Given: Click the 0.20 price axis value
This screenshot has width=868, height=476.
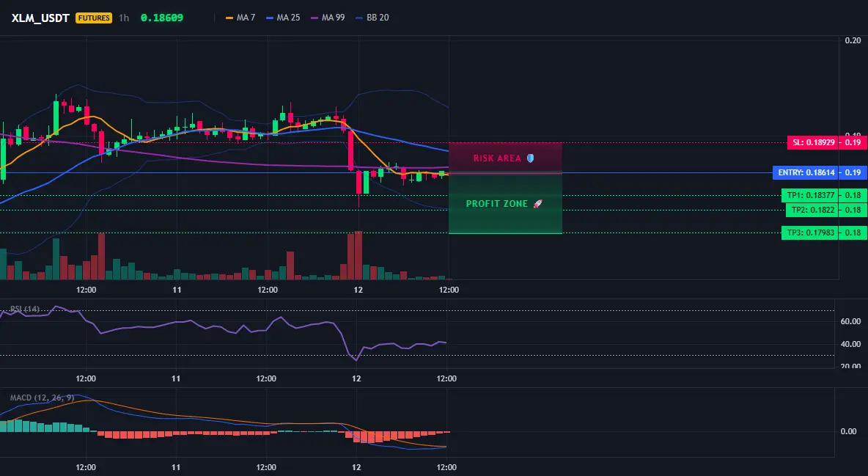Looking at the screenshot, I should pos(853,40).
